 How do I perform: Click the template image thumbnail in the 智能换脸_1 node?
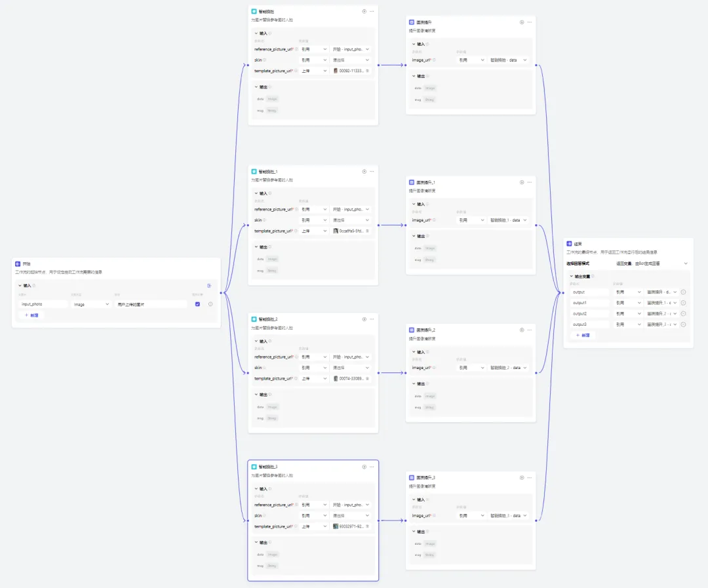coord(336,231)
